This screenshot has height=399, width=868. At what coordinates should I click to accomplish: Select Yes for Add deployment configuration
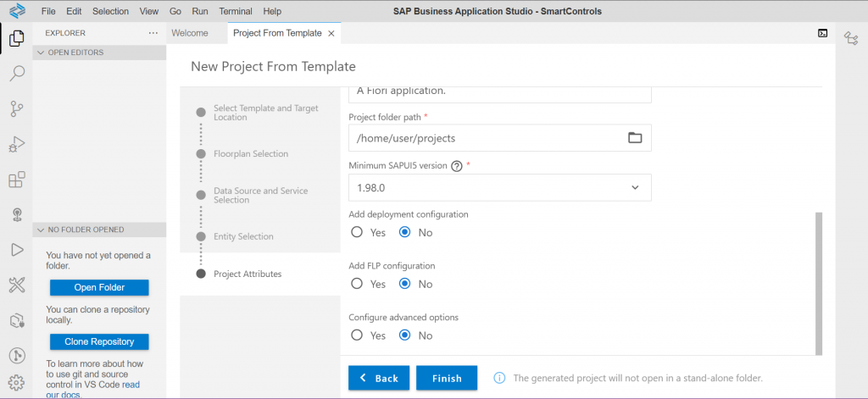coord(357,232)
